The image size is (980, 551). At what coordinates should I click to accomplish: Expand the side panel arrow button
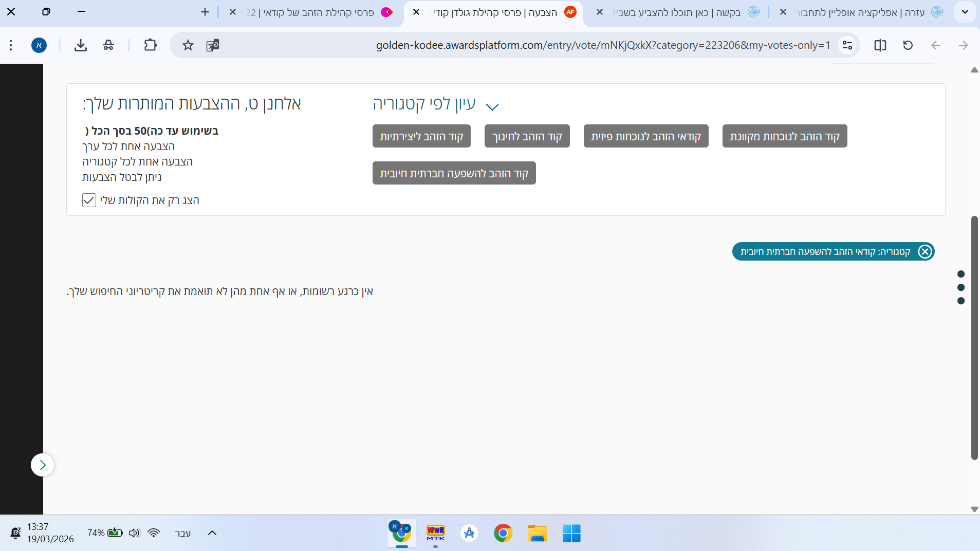[x=43, y=465]
